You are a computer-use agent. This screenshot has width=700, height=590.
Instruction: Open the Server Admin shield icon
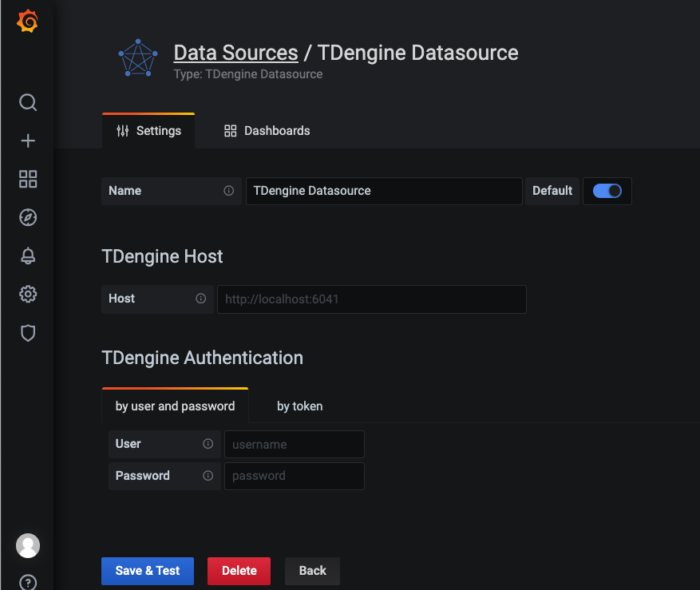point(28,333)
